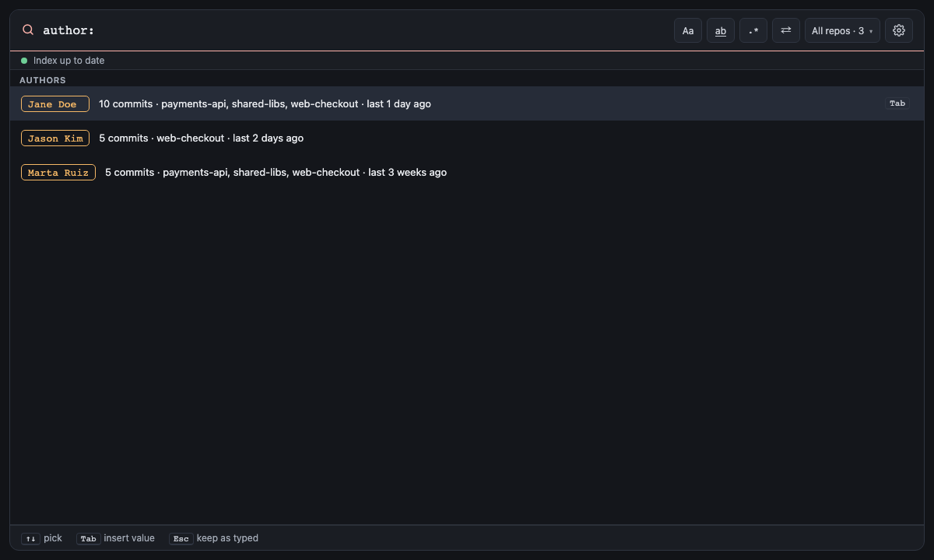Click the 10 commits row details
This screenshot has width=934, height=560.
(x=265, y=103)
